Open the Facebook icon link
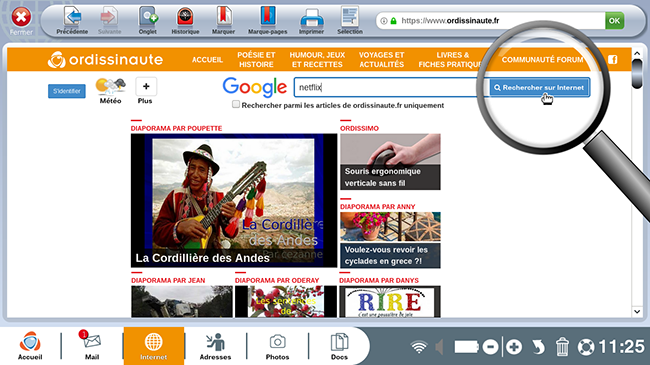This screenshot has height=365, width=650. [x=613, y=60]
